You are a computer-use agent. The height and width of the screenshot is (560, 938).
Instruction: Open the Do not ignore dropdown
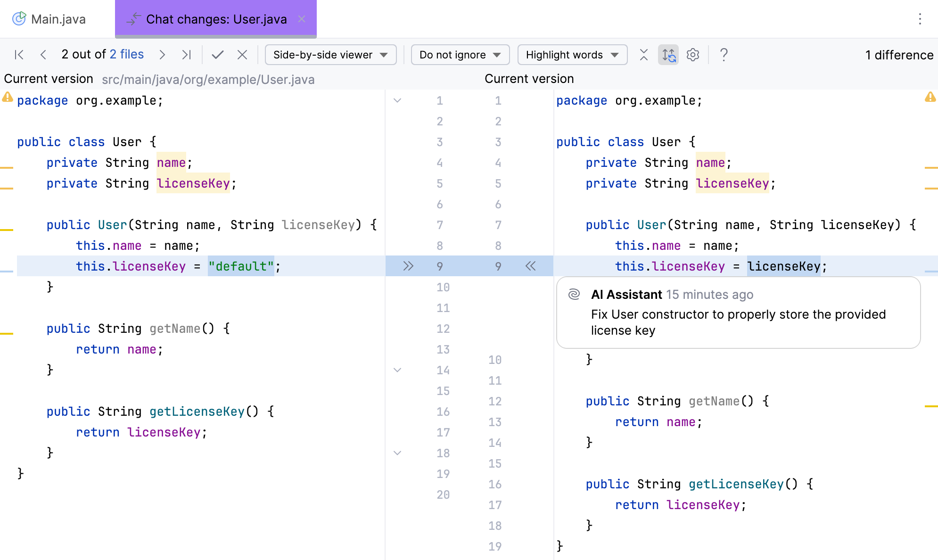coord(460,55)
